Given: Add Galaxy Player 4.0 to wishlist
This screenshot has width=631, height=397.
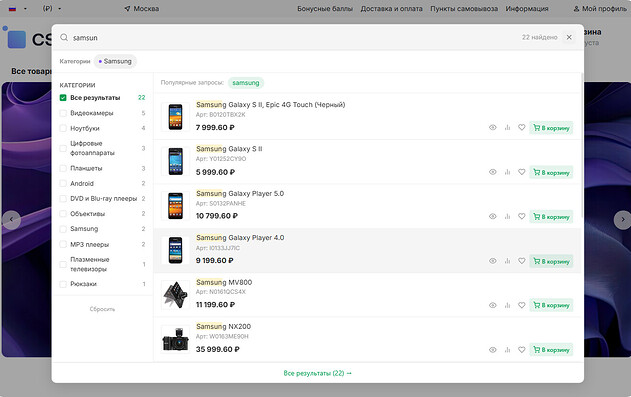Looking at the screenshot, I should click(x=522, y=261).
